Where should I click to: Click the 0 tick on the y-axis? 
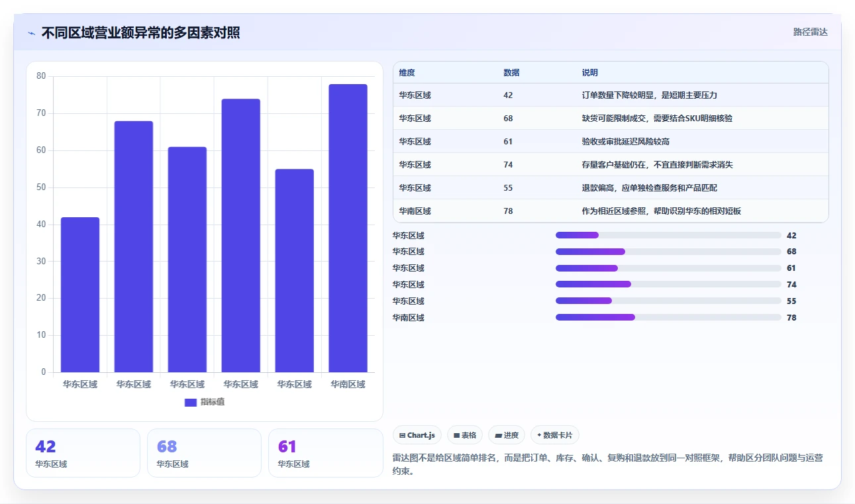tap(44, 372)
